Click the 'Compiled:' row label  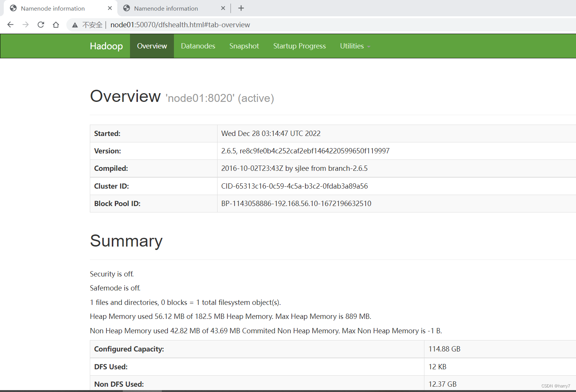pos(111,168)
